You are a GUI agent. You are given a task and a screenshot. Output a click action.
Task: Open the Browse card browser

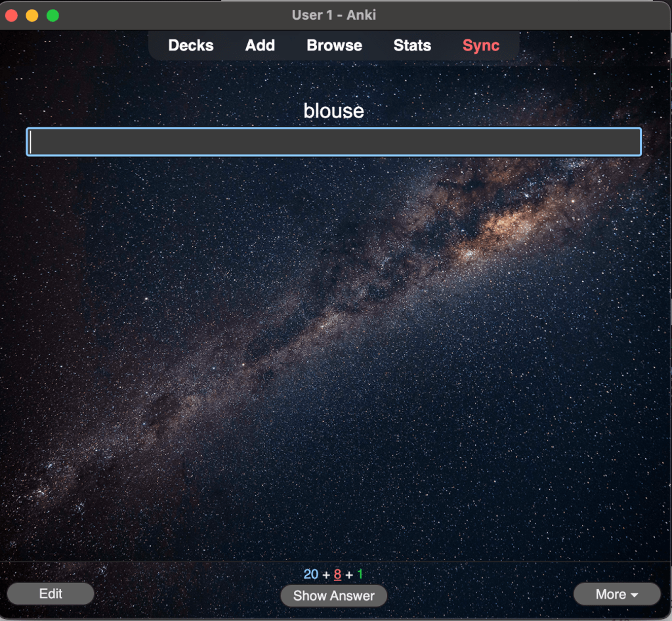(x=334, y=46)
